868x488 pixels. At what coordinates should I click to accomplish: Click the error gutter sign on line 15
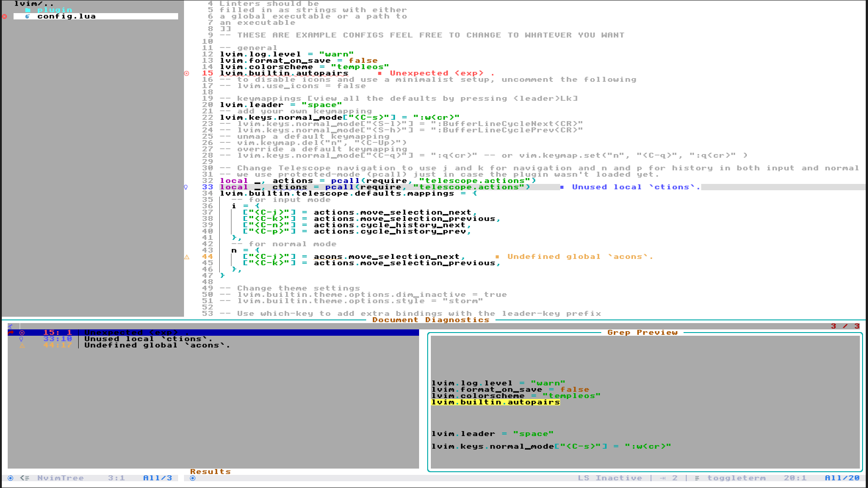coord(187,73)
